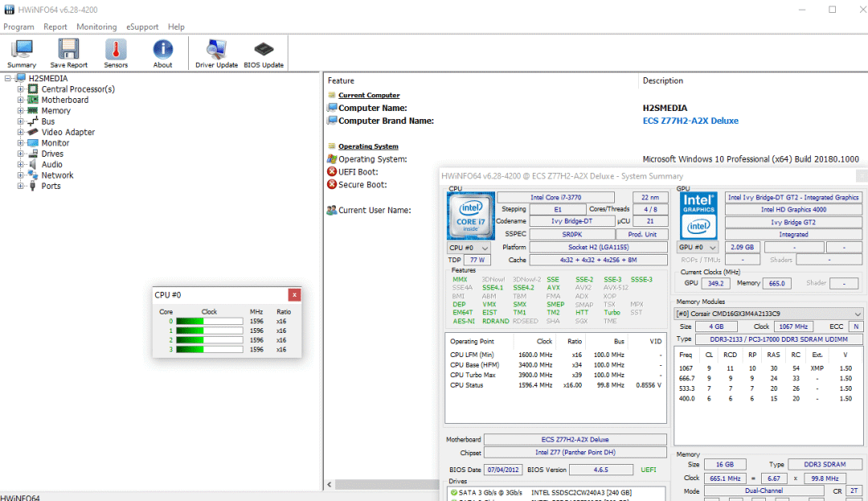This screenshot has width=868, height=501.
Task: Launch Driver Update from toolbar
Action: coord(216,53)
